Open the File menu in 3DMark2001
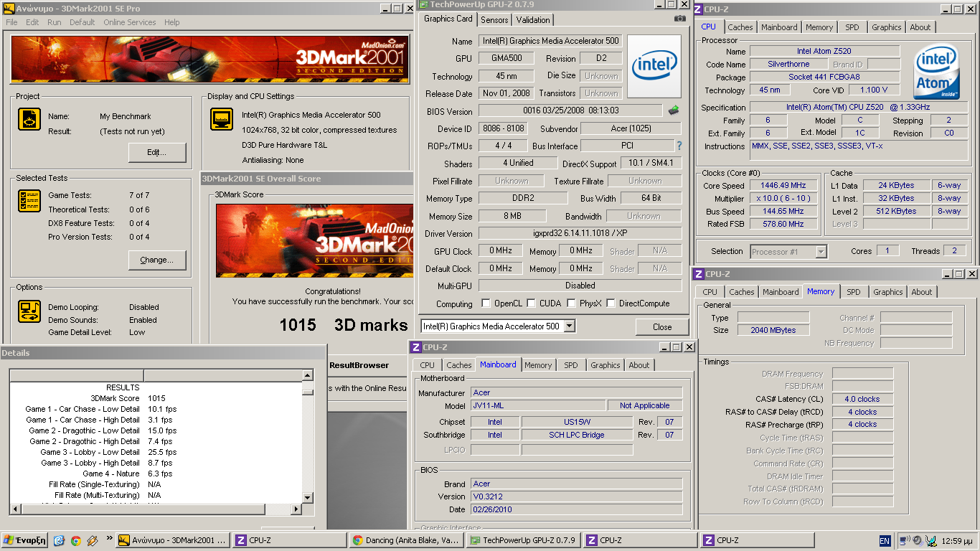The height and width of the screenshot is (551, 980). point(11,22)
